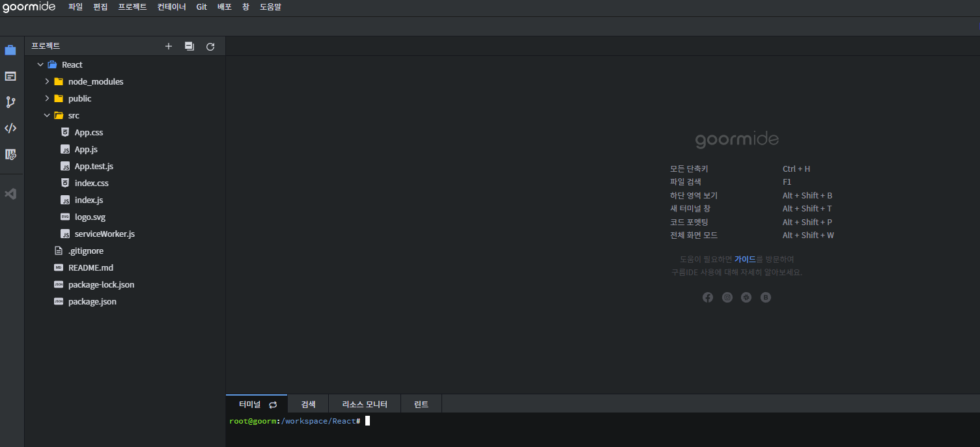The width and height of the screenshot is (980, 447).
Task: Click the 하단 영역 보기 shortcut label
Action: 694,196
